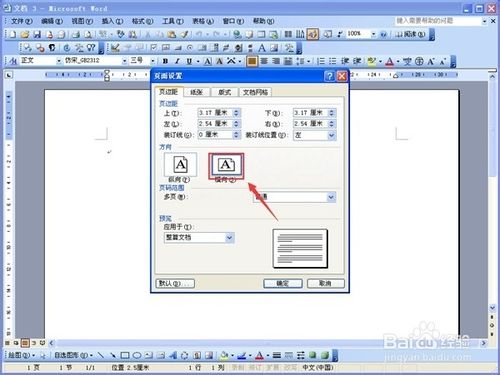The height and width of the screenshot is (375, 500).
Task: Click the Increase Indent icon
Action: pos(357,61)
